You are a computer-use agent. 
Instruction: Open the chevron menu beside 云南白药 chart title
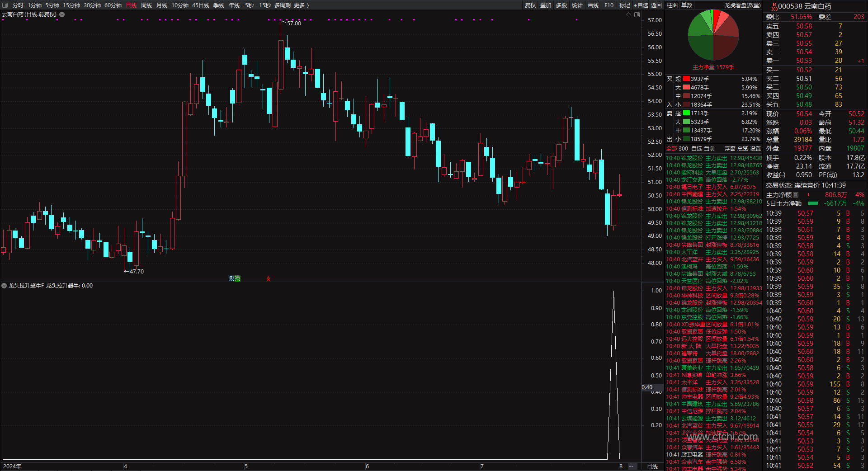point(62,14)
